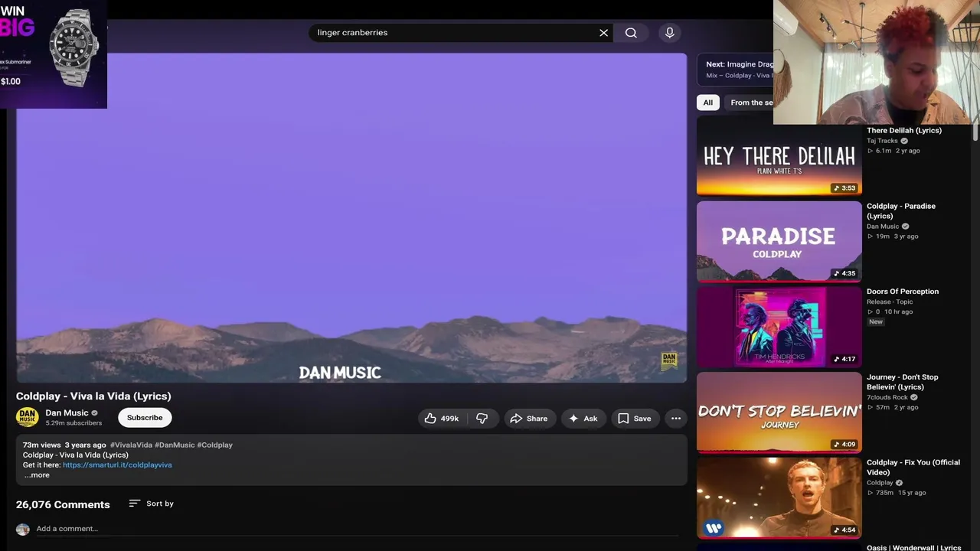This screenshot has height=551, width=980.
Task: Click the Dan Music watermark on video
Action: (669, 360)
